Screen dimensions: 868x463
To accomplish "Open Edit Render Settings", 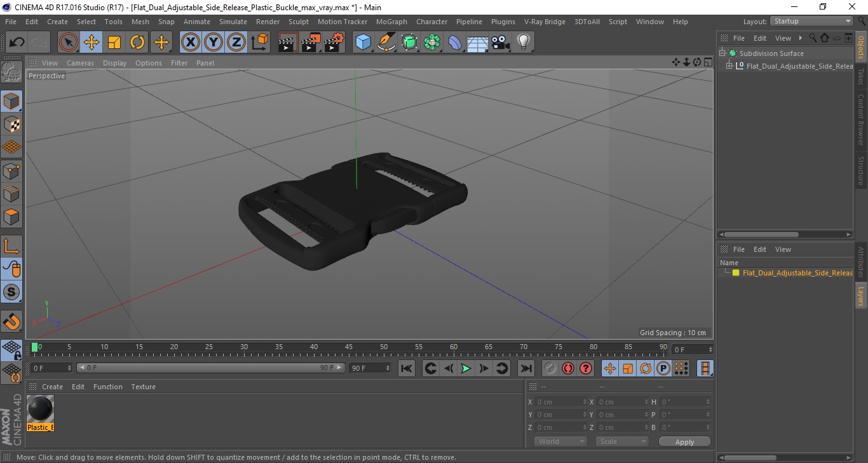I will tap(334, 43).
